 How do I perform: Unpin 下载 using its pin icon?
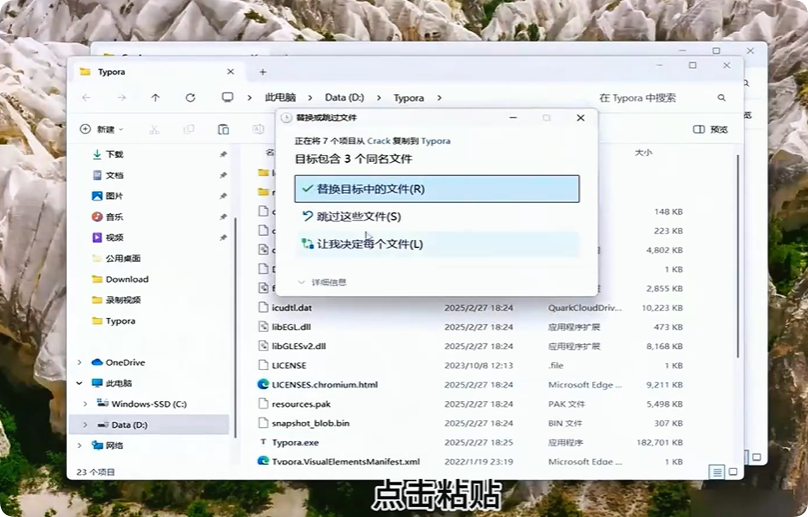click(223, 154)
